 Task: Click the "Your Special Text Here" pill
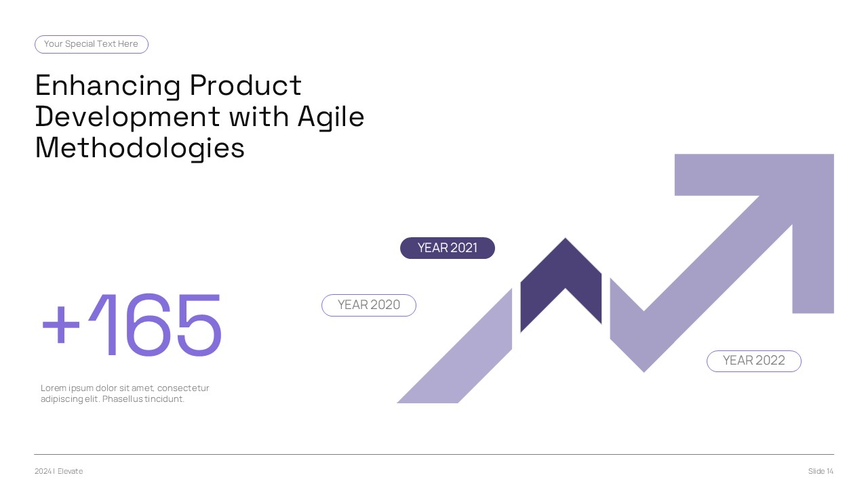coord(92,44)
